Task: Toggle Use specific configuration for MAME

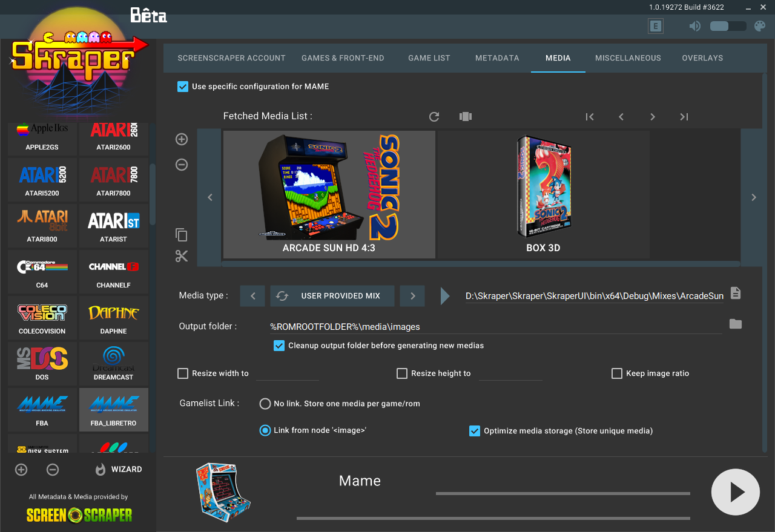Action: [183, 87]
